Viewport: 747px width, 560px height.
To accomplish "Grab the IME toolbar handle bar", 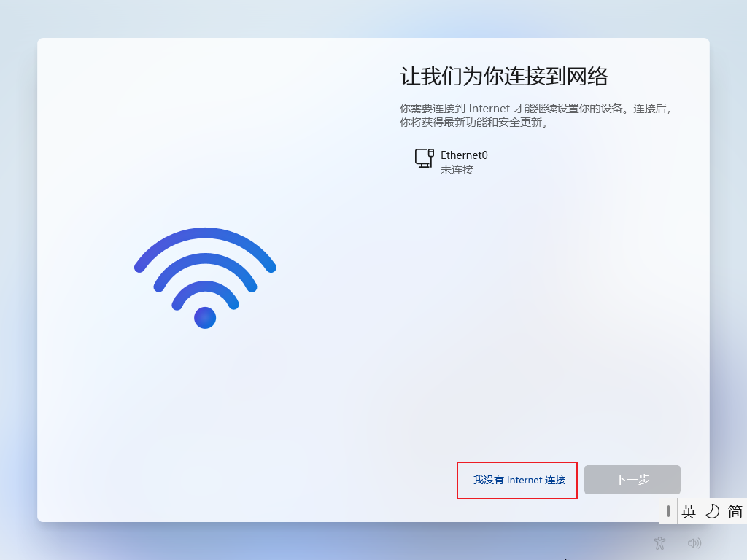I will pos(668,511).
